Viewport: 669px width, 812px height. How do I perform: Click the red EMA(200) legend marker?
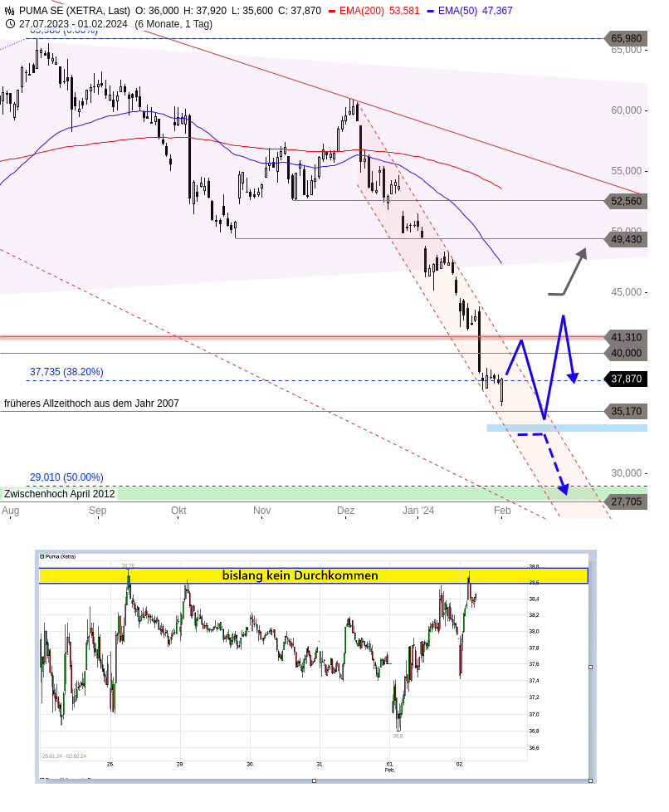332,11
